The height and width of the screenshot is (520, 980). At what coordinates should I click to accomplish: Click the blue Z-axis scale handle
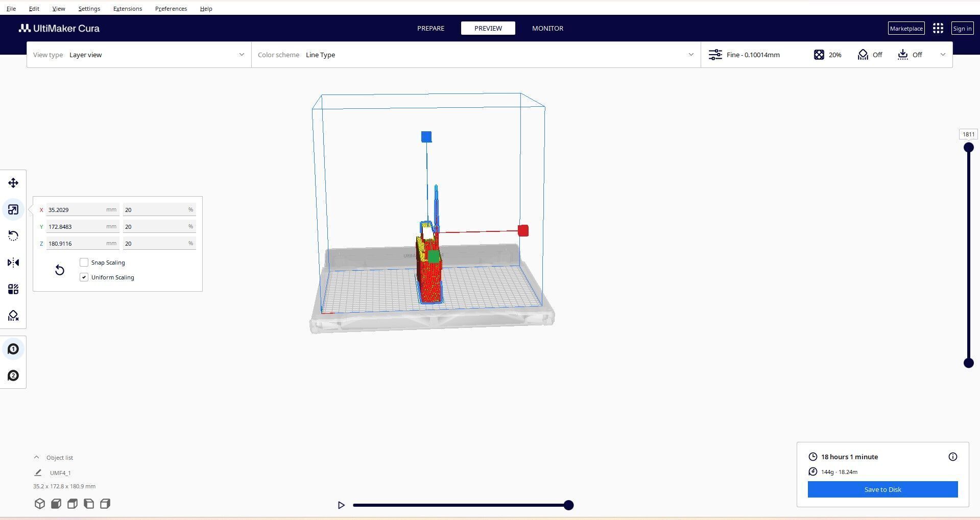(x=426, y=136)
